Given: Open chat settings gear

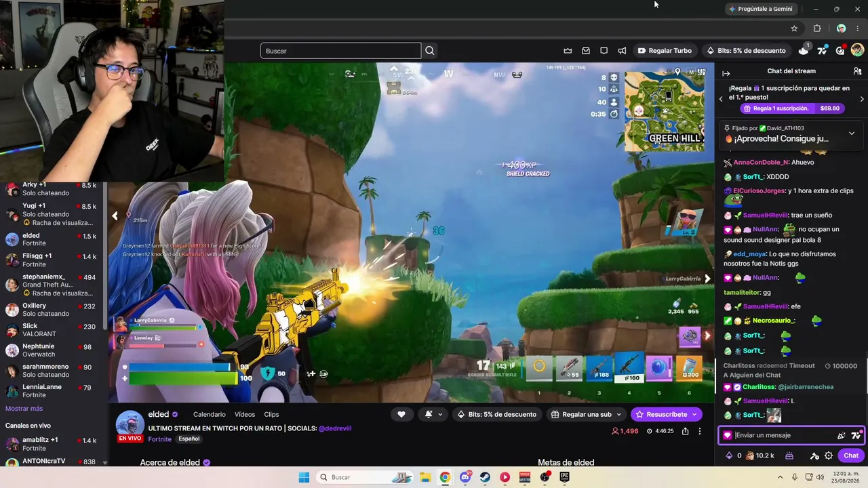Looking at the screenshot, I should click(829, 455).
